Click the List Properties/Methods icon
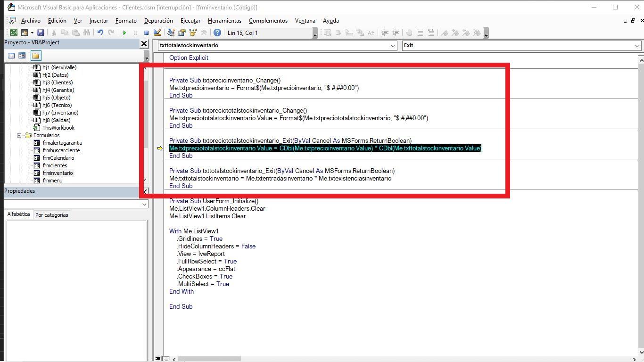This screenshot has height=362, width=644. [x=327, y=33]
